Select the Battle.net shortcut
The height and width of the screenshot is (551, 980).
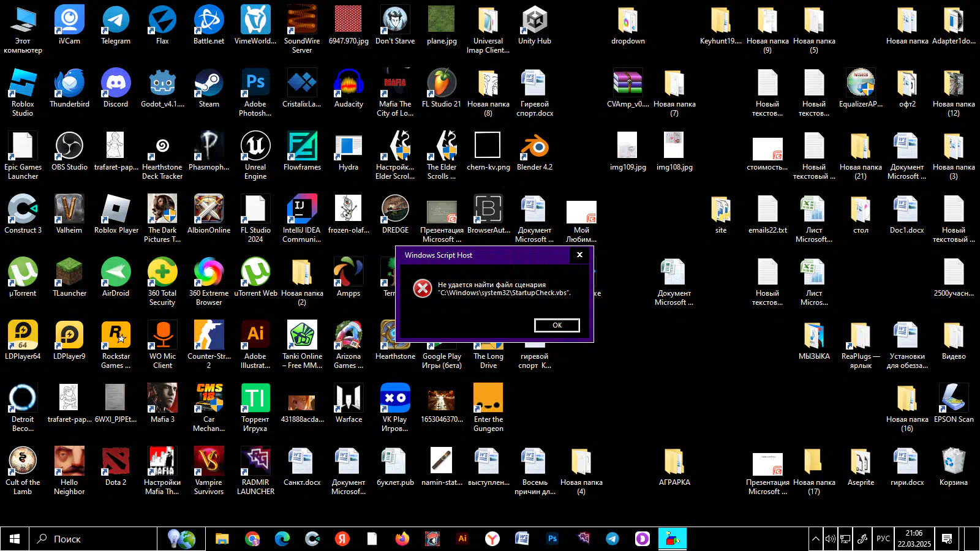[209, 26]
